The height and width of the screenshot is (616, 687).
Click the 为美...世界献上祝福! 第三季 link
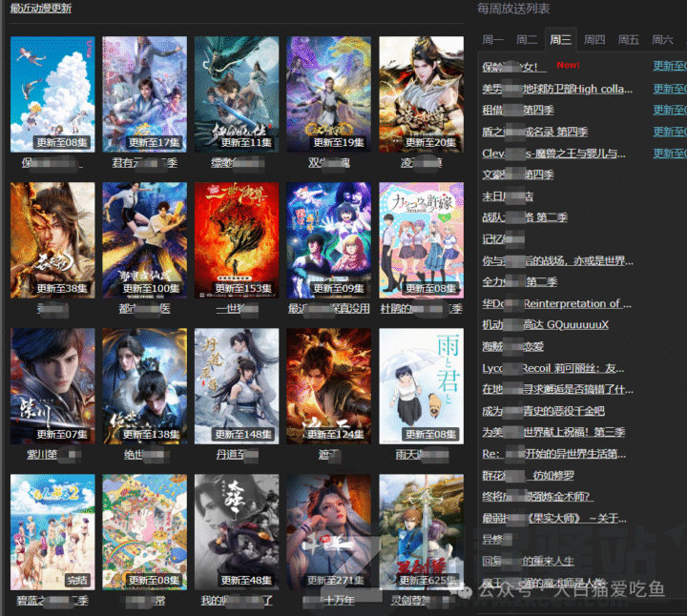tap(553, 432)
